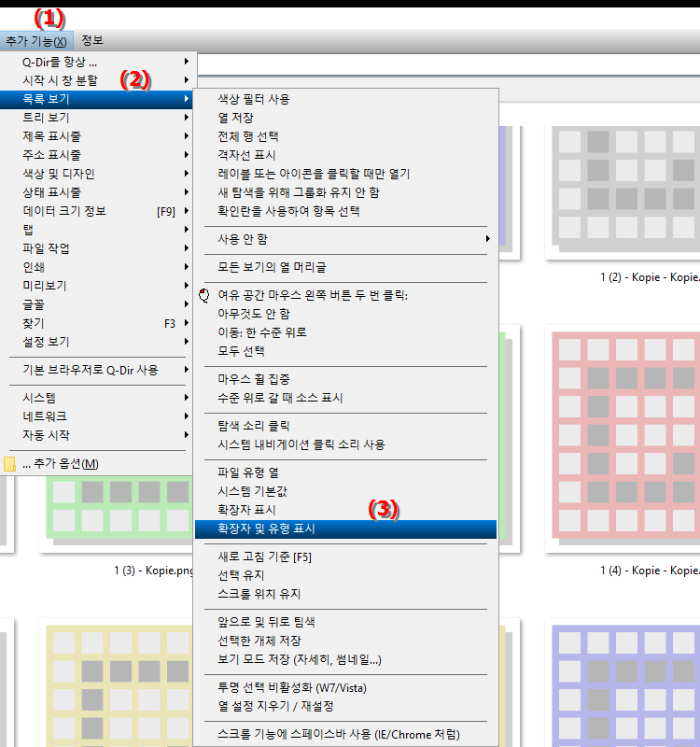
Task: Toggle 스크롤 기능에 스페이스바 사용 option
Action: (x=345, y=734)
